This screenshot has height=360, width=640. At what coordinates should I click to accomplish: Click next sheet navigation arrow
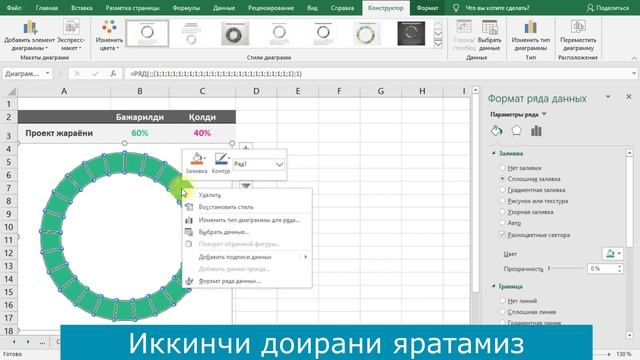(28, 342)
